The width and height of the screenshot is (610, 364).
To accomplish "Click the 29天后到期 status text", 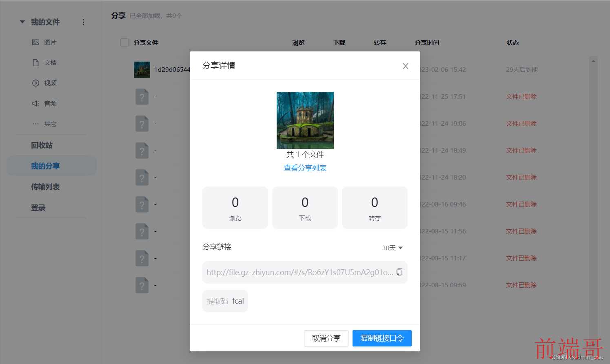I will (x=522, y=70).
